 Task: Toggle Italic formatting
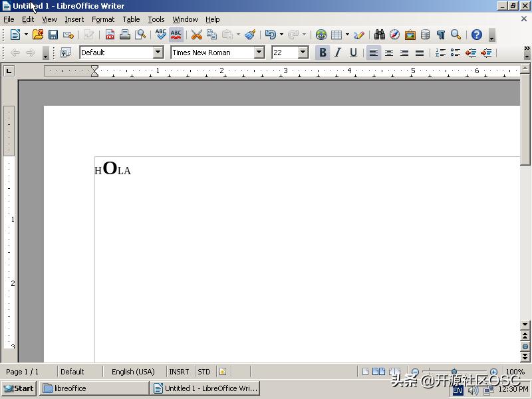point(338,53)
